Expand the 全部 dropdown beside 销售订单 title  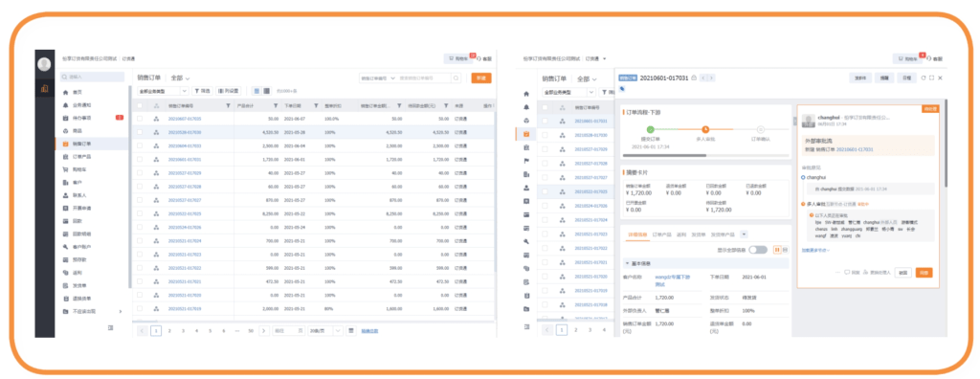[181, 78]
